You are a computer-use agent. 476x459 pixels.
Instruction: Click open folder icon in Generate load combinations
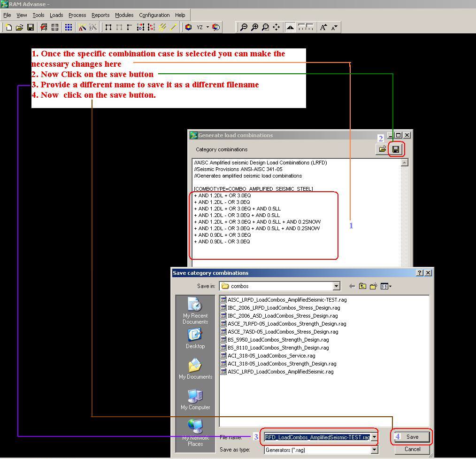(382, 149)
